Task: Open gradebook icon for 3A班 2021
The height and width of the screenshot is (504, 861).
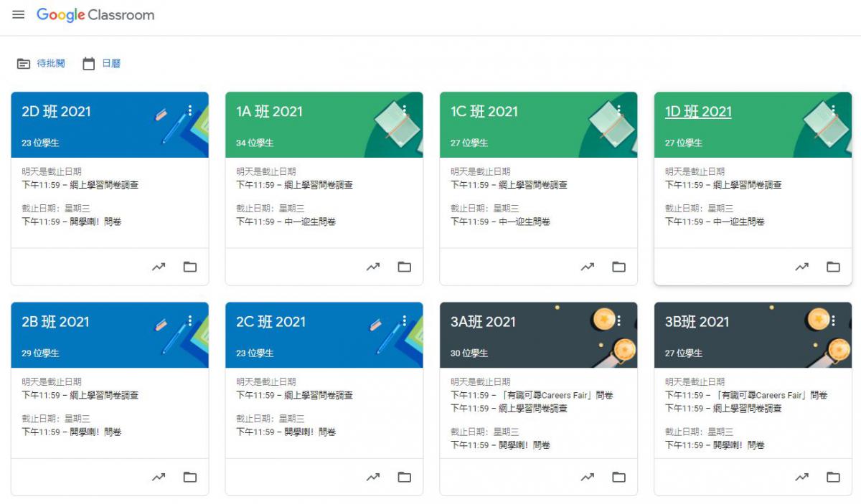Action: click(x=588, y=477)
